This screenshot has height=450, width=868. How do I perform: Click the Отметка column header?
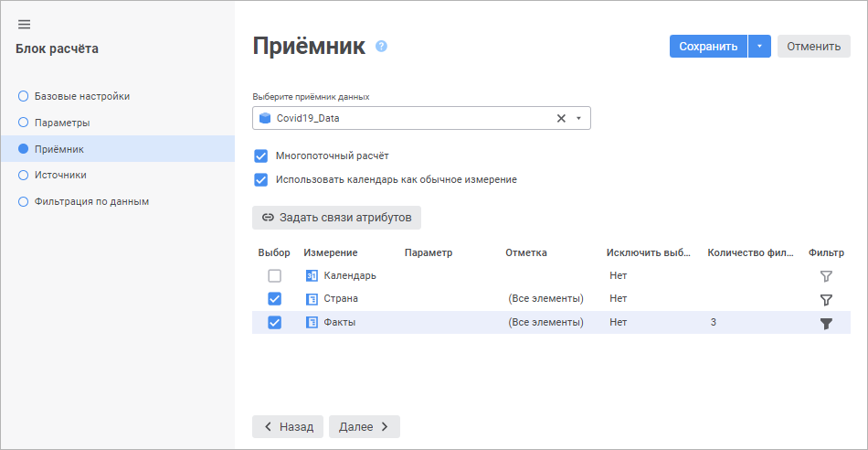(526, 252)
